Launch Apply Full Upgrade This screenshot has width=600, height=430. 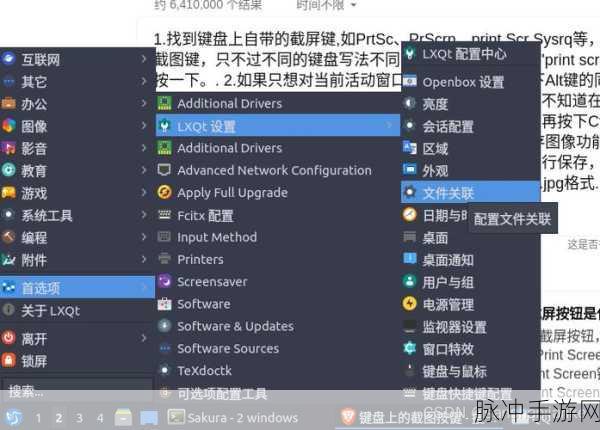point(278,192)
